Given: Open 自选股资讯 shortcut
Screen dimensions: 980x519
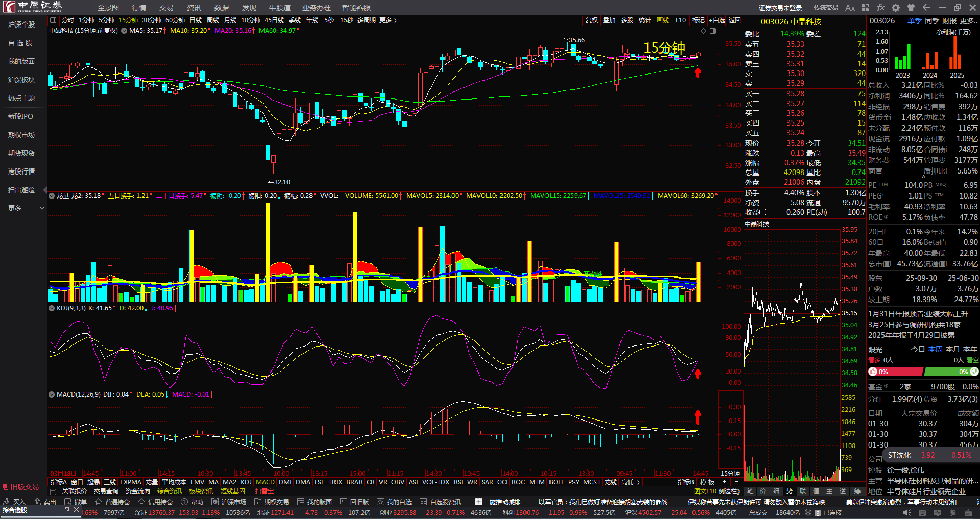Looking at the screenshot, I should pos(440,502).
